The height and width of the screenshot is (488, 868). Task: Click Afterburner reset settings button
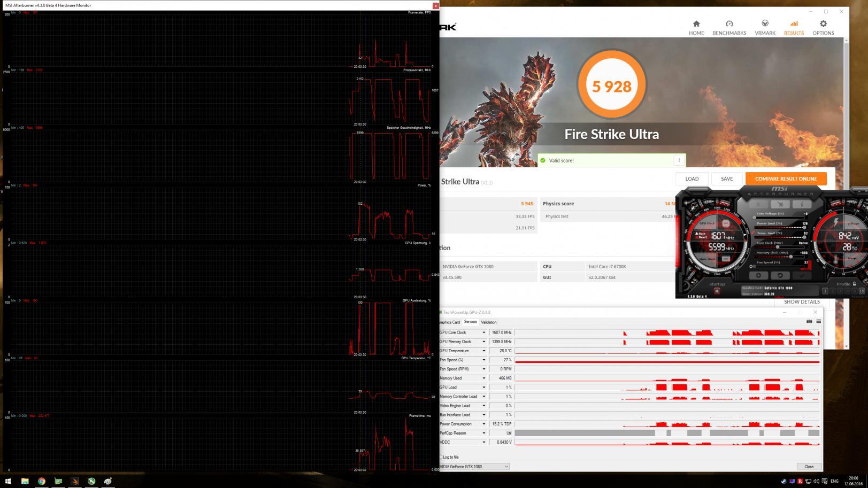coord(780,275)
